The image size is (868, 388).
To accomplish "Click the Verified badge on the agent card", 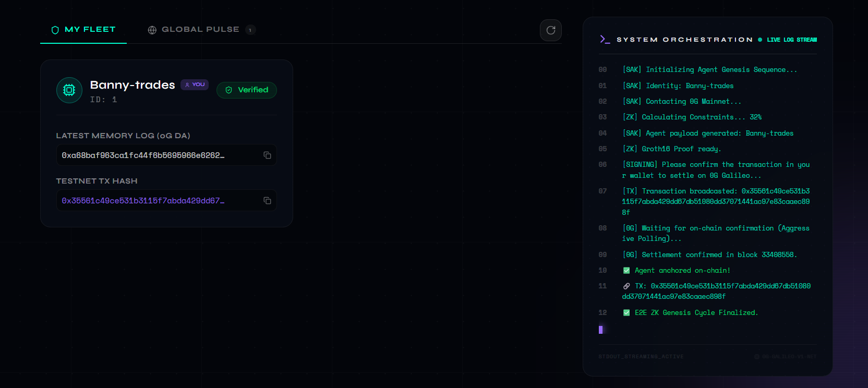I will pyautogui.click(x=247, y=90).
